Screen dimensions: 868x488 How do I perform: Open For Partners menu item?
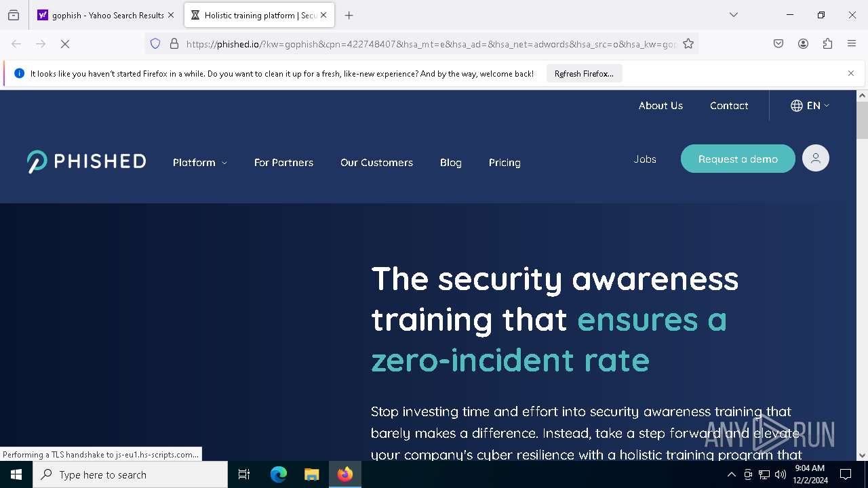click(283, 163)
